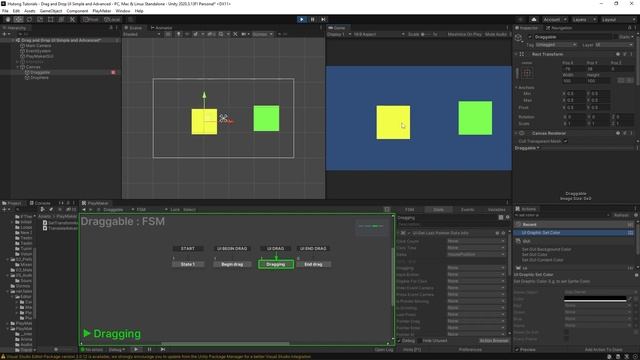Select the 'State 1' FSM state node

click(x=188, y=264)
